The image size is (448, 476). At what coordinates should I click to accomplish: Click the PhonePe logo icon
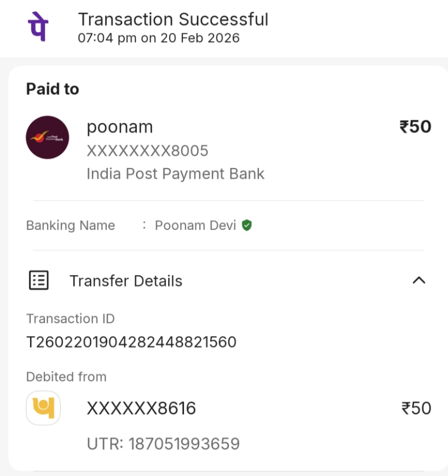coord(38,27)
